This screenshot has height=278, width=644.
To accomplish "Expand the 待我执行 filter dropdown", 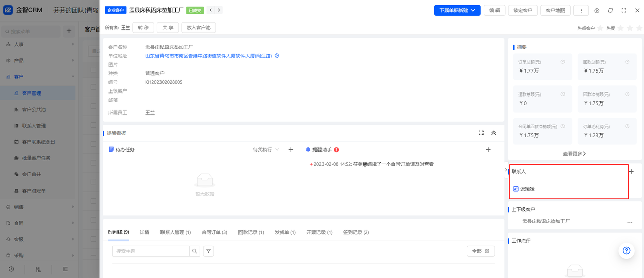I will tap(266, 150).
